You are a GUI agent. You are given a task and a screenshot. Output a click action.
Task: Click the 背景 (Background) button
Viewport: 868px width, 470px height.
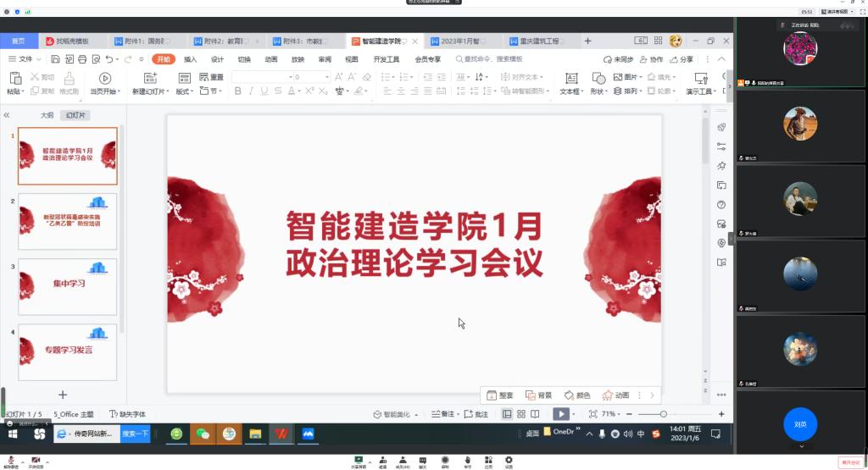(x=539, y=395)
